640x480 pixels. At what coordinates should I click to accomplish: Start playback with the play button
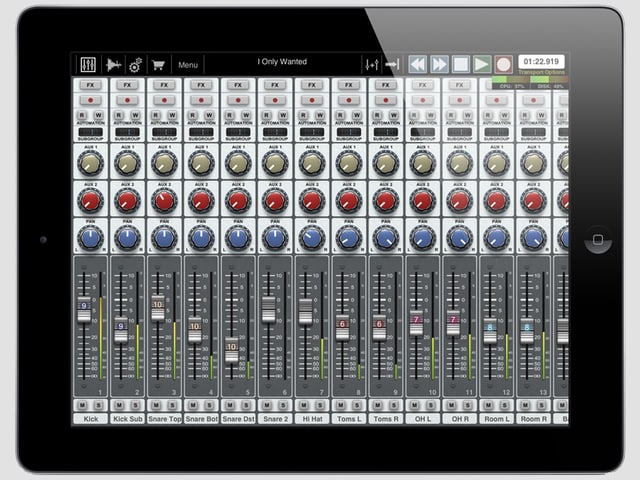482,64
